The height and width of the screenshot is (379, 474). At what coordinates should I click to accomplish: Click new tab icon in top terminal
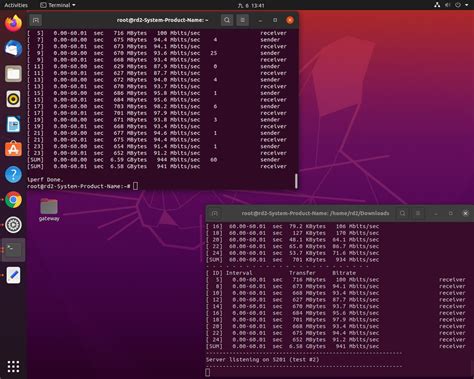point(36,20)
